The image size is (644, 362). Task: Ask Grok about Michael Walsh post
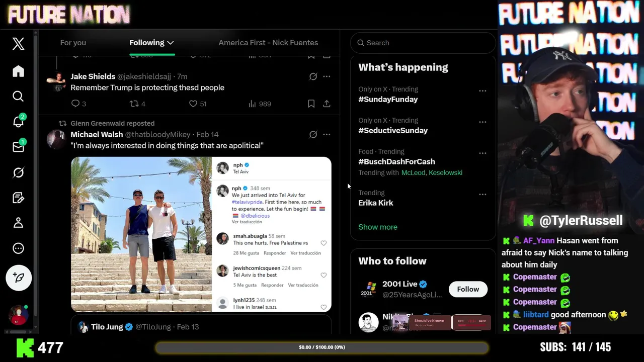313,134
